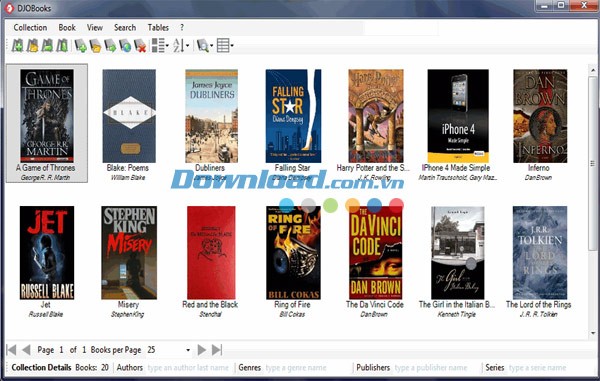Select the Inferno book cover

pyautogui.click(x=540, y=116)
